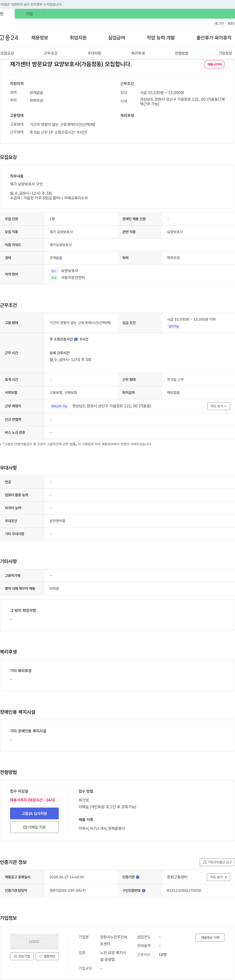235x980 pixels.
Task: Click registration date 2025.06.27 14:40:50
Action: click(x=67, y=877)
